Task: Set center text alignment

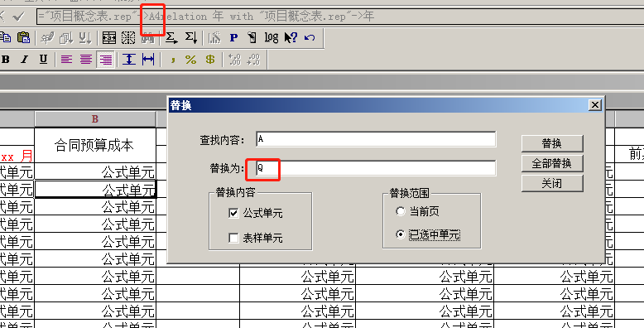Action: (x=86, y=60)
